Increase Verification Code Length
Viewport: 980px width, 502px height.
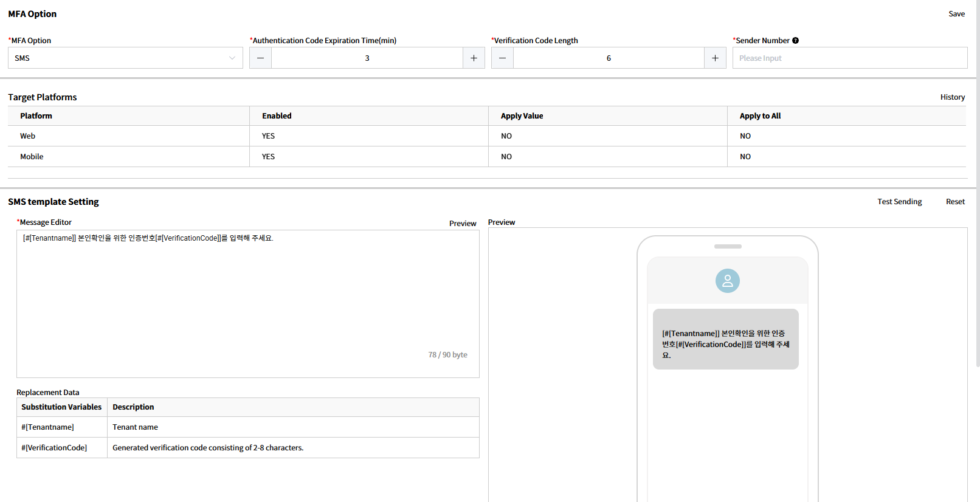(x=715, y=58)
